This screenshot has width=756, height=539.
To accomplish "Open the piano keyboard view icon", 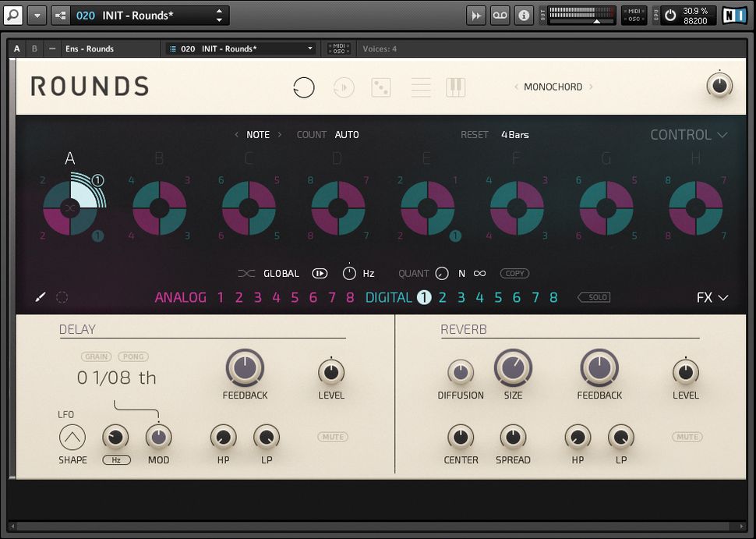I will pyautogui.click(x=456, y=87).
